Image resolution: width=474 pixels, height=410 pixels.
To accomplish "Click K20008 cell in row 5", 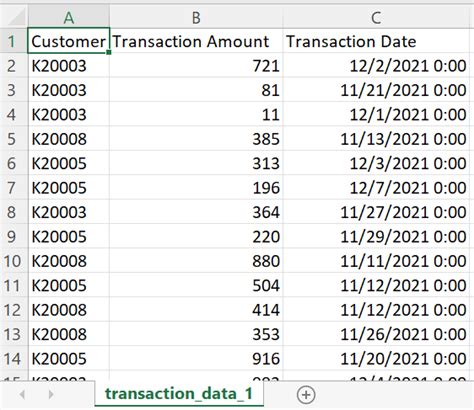I will coord(69,139).
